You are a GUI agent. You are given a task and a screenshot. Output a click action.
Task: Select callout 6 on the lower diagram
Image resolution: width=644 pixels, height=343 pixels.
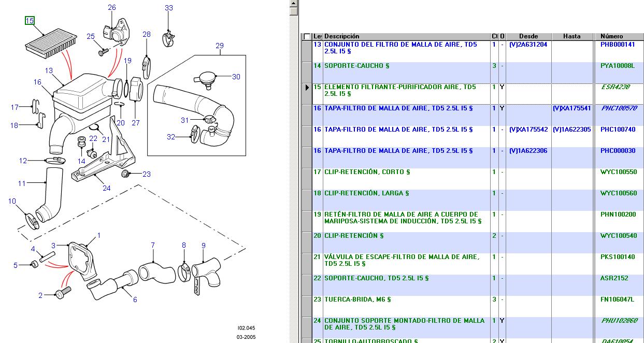(135, 299)
